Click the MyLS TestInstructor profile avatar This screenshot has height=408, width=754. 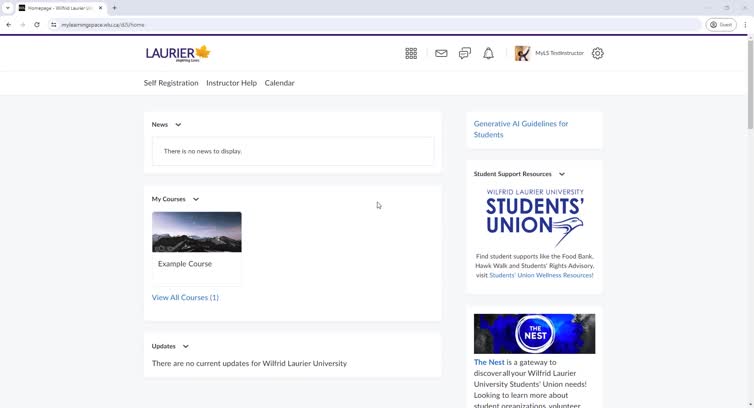coord(522,53)
